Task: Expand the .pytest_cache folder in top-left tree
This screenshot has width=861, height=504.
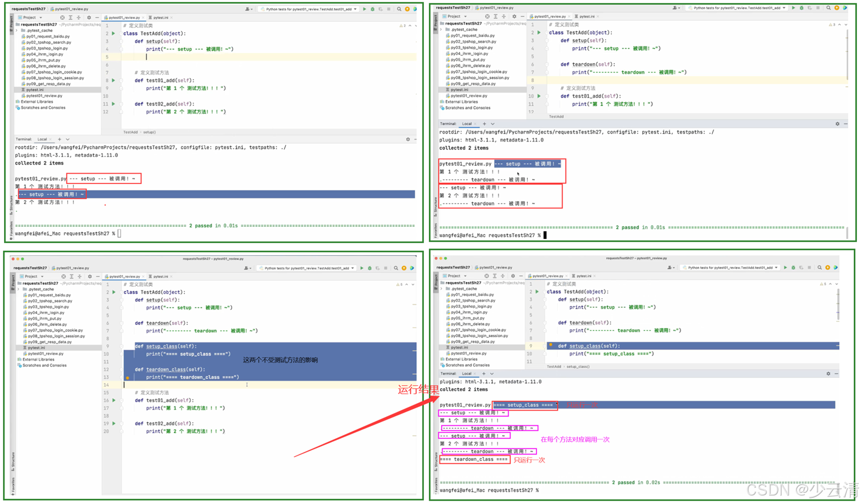Action: (17, 30)
